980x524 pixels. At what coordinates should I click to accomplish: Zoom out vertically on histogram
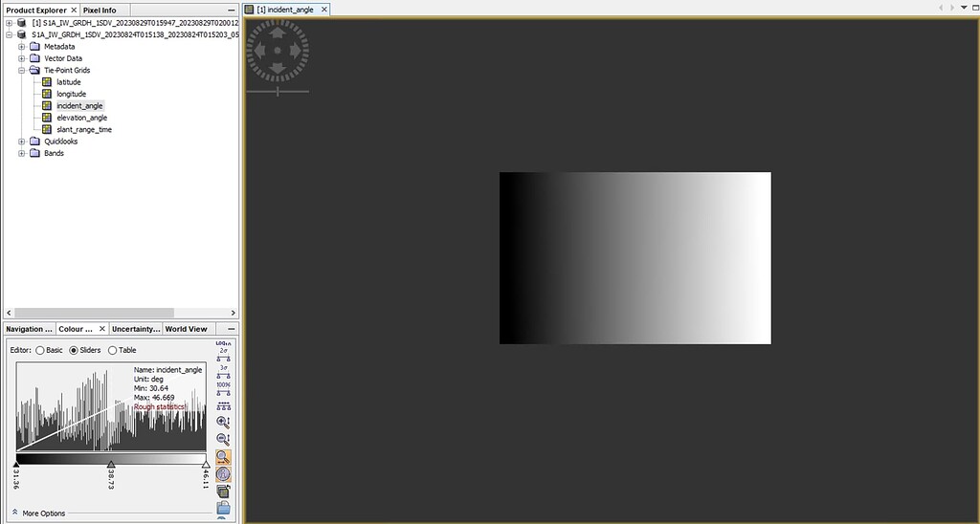[x=223, y=439]
